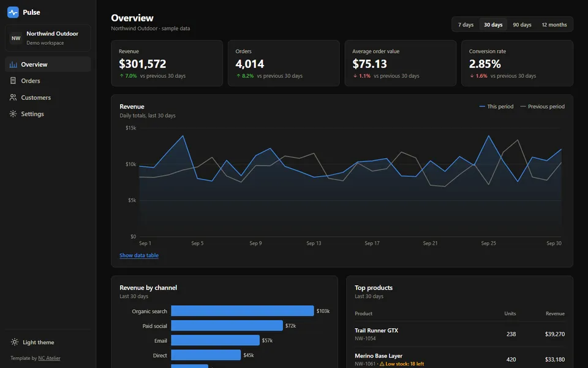The width and height of the screenshot is (588, 368).
Task: Open the Overview page in sidebar
Action: click(x=48, y=64)
